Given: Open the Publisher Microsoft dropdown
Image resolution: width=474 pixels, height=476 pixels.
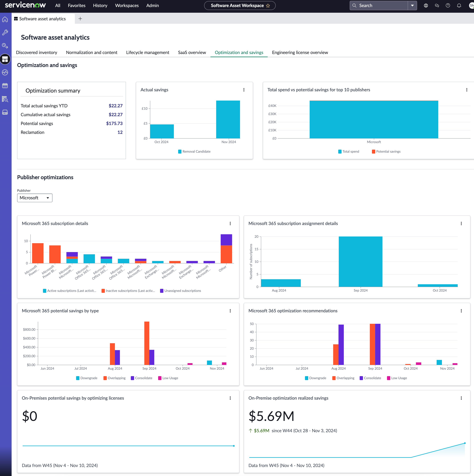Looking at the screenshot, I should coord(35,198).
